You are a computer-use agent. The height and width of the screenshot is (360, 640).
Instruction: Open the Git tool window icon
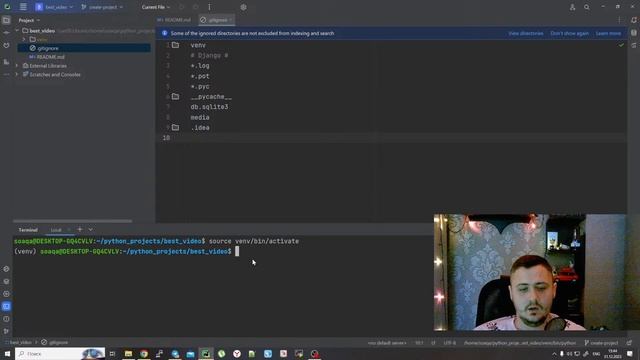point(6,331)
